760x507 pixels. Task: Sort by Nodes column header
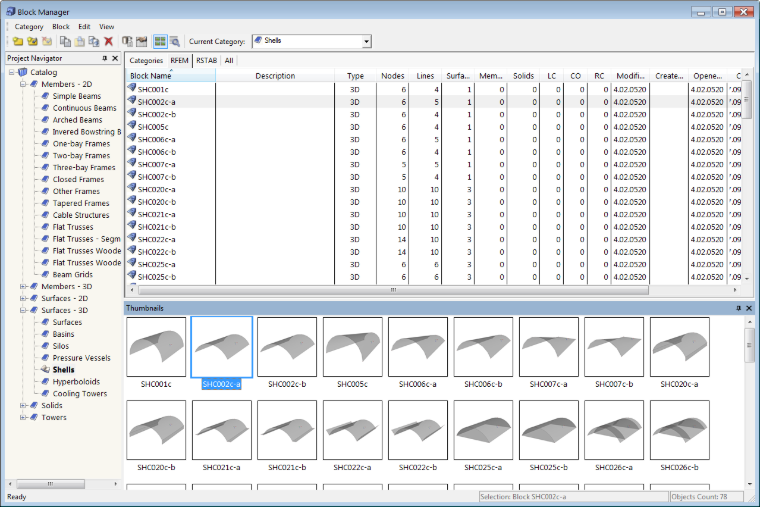pyautogui.click(x=392, y=76)
